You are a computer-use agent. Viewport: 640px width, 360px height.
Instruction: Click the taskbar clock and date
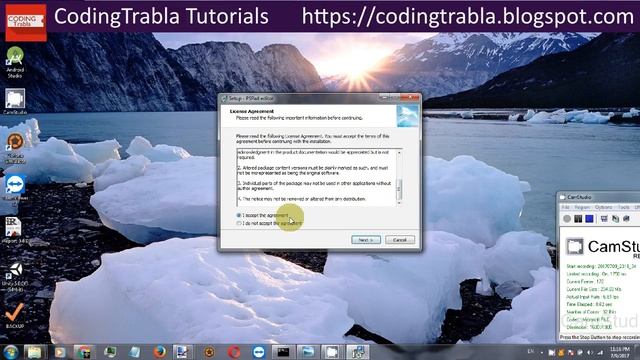coord(620,352)
